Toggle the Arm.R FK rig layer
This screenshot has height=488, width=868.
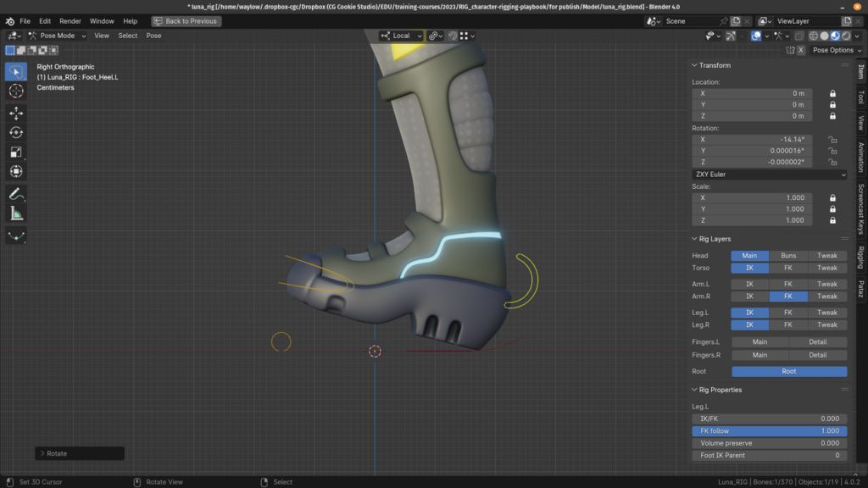pyautogui.click(x=787, y=296)
